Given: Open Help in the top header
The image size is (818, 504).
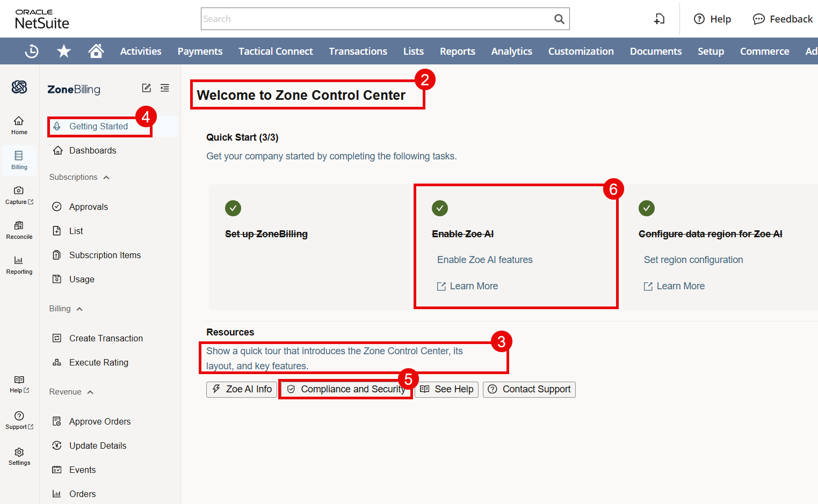Looking at the screenshot, I should (x=712, y=19).
